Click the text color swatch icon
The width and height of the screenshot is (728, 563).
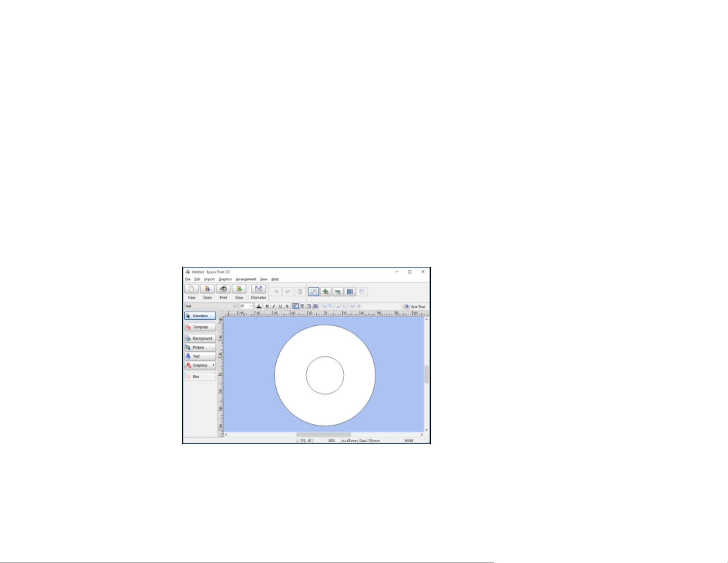(259, 306)
